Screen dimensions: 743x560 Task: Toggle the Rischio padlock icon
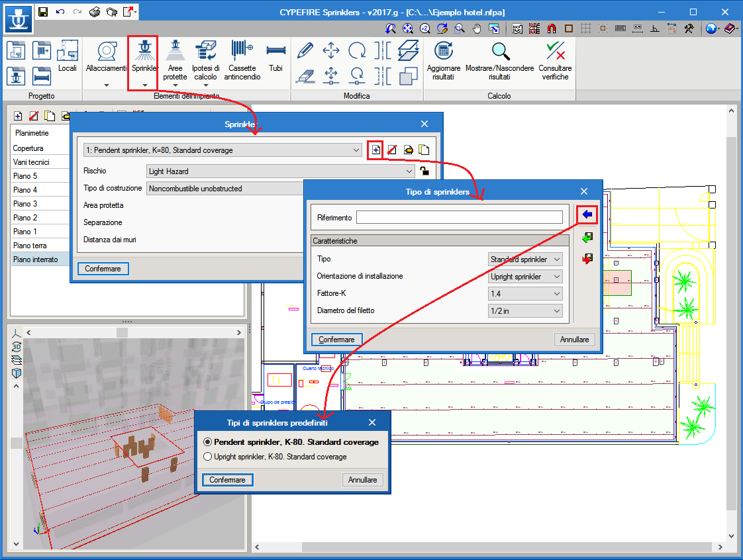pos(424,171)
